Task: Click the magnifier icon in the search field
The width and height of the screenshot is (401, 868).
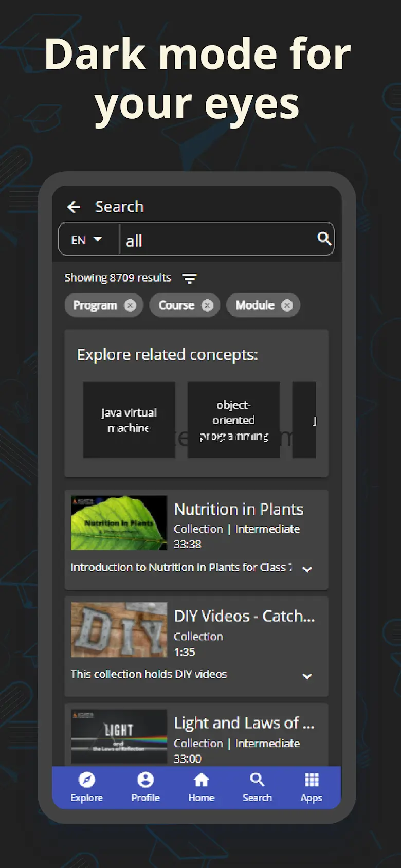Action: [324, 238]
